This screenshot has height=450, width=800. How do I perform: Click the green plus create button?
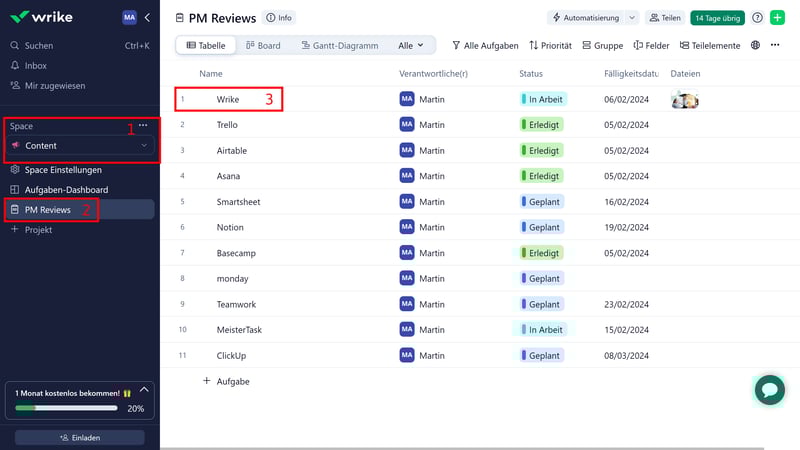coord(777,18)
